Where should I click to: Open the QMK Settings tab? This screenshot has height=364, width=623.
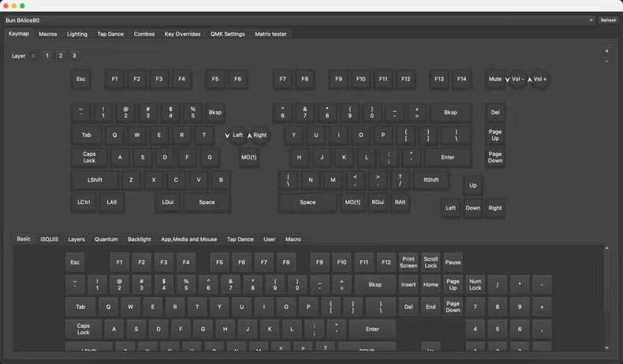point(228,34)
